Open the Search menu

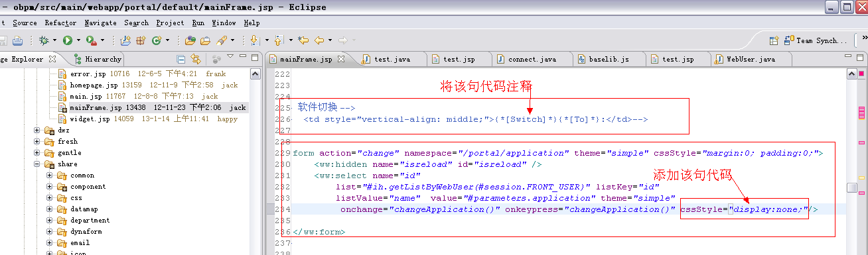136,23
